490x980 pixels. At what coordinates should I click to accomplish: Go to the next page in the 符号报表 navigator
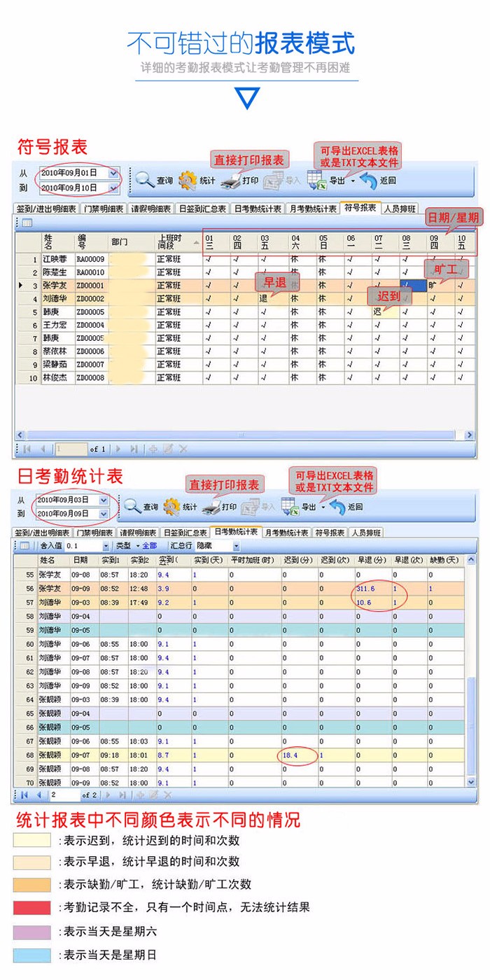pos(118,449)
